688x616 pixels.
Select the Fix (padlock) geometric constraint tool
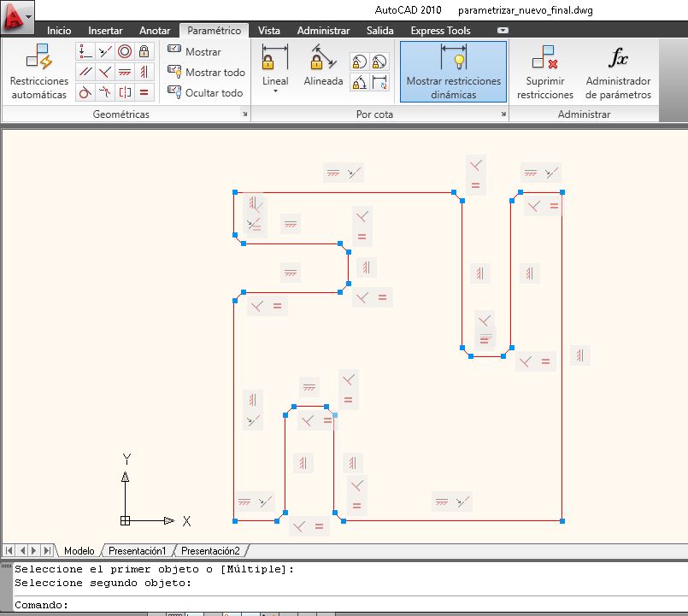144,52
